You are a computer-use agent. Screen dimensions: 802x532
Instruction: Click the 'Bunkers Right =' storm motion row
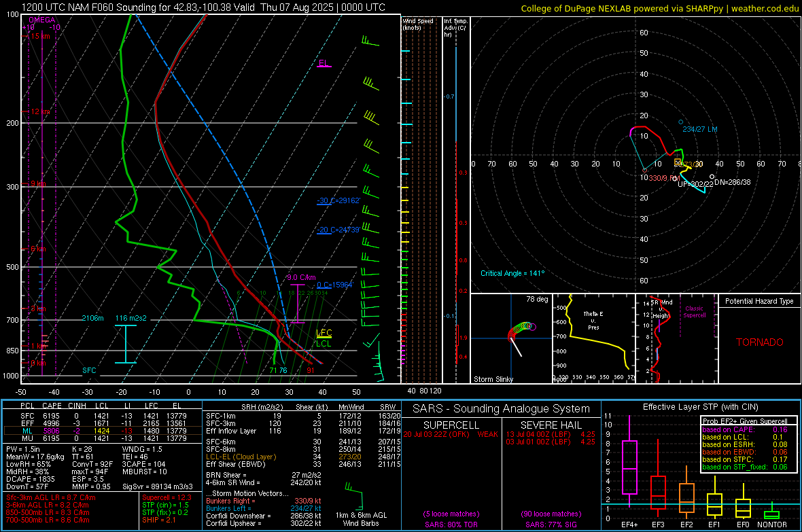tap(264, 501)
